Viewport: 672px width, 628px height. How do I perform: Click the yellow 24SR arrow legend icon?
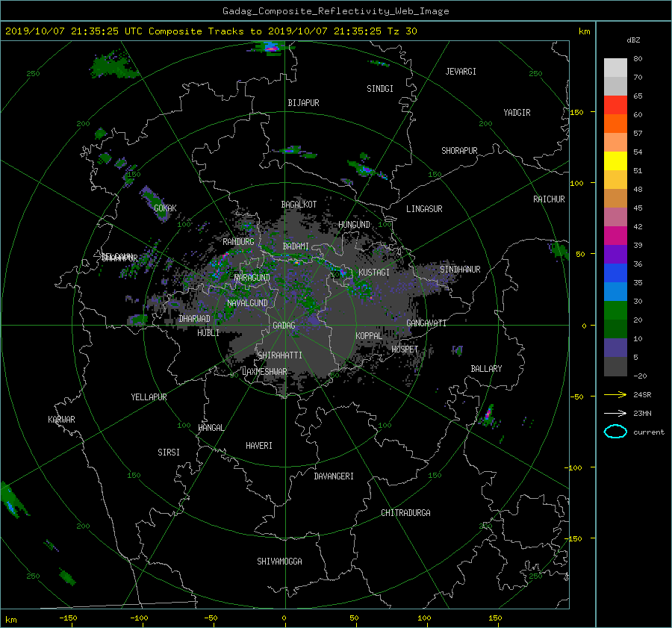point(615,394)
